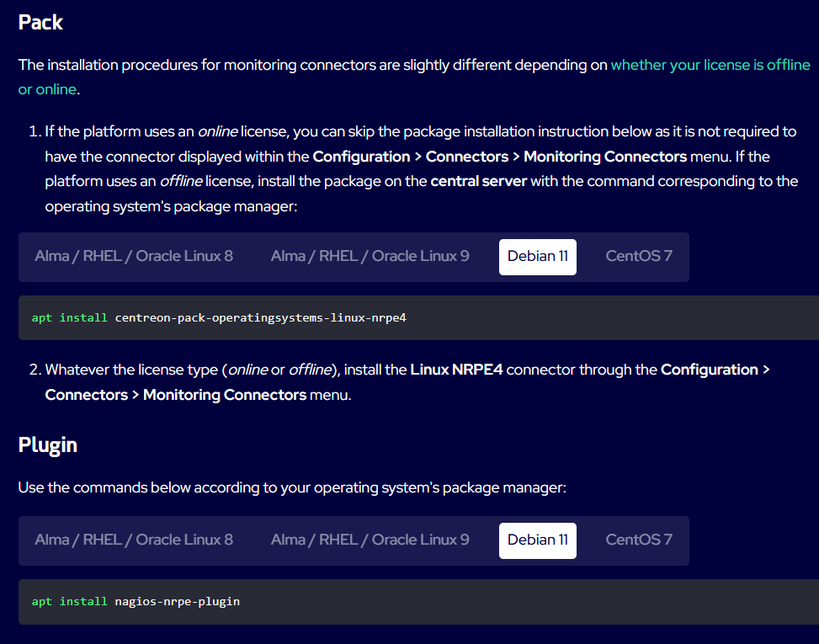Open the 'whether your license is offline' link

[710, 65]
